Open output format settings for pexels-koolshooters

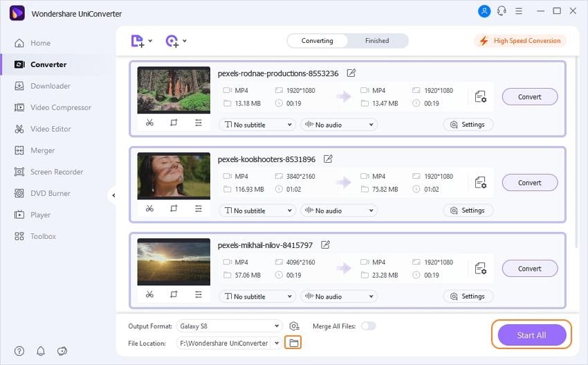click(481, 183)
